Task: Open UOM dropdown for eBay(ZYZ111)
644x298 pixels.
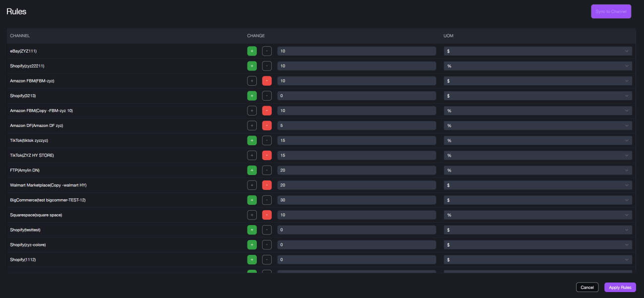Action: pos(537,51)
